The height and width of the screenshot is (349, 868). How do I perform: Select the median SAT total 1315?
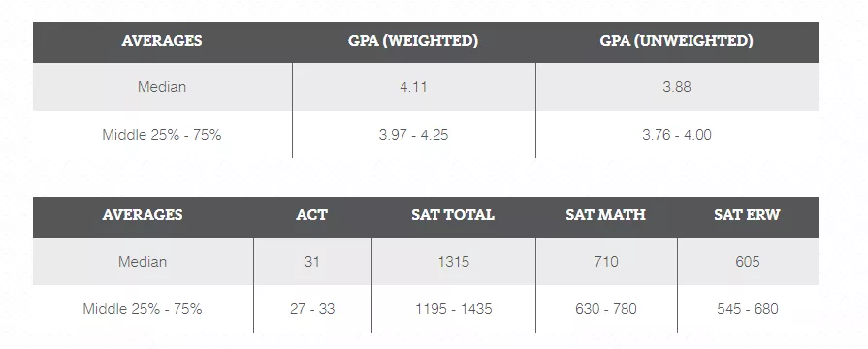pyautogui.click(x=453, y=262)
